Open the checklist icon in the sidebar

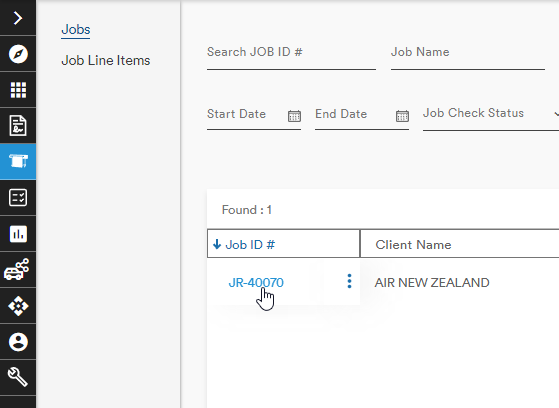pos(18,198)
